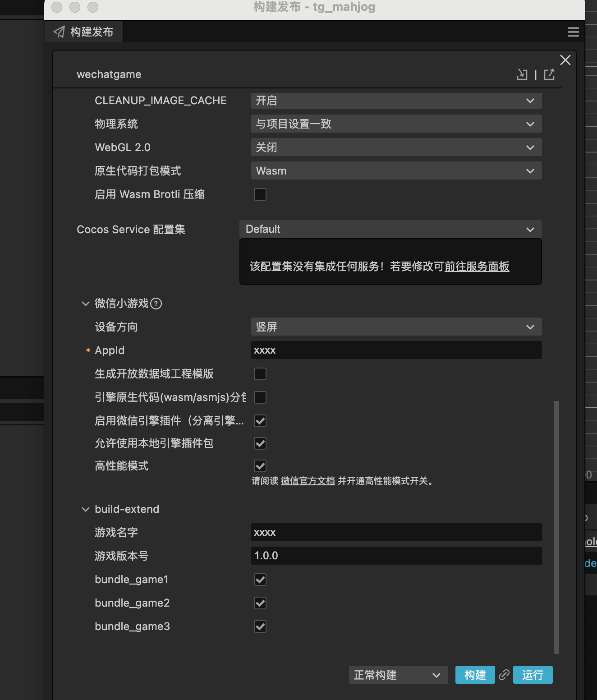The image size is (597, 700).
Task: Toggle 启用 Wasm Brotli 压缩 checkbox
Action: click(x=260, y=194)
